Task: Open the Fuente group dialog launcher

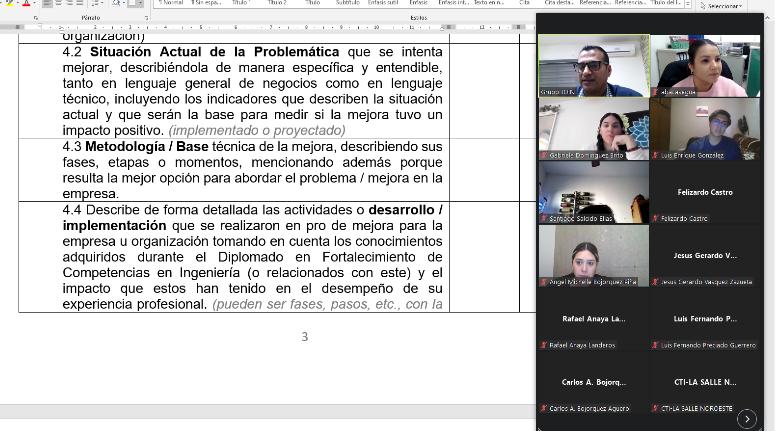Action: coord(36,18)
